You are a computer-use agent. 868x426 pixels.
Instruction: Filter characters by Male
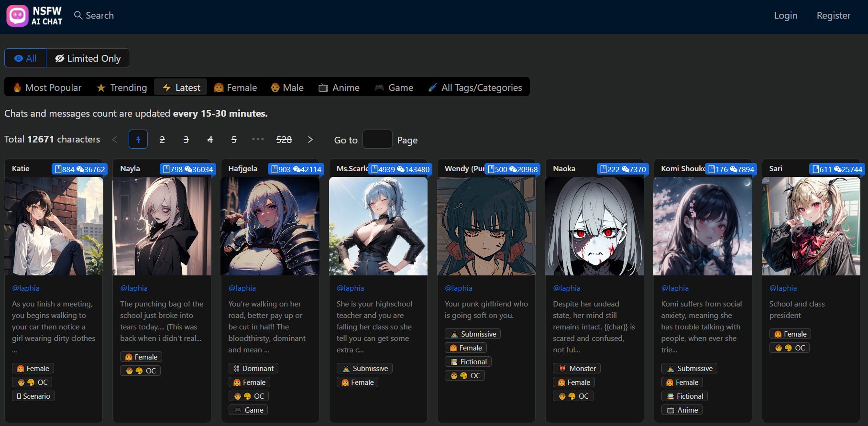pyautogui.click(x=286, y=87)
